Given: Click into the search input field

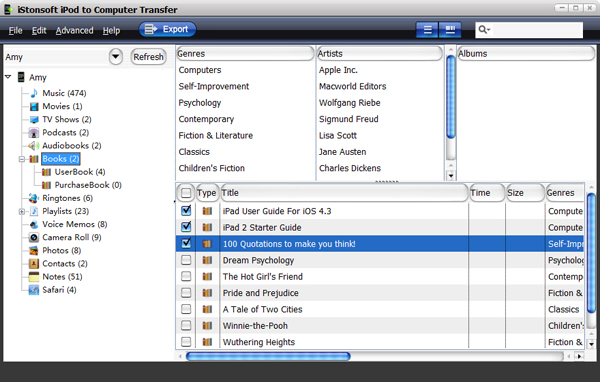Looking at the screenshot, I should (537, 30).
